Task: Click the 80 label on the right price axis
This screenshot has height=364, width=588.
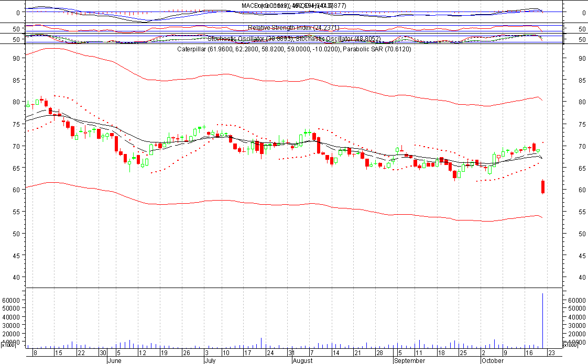Action: (582, 102)
